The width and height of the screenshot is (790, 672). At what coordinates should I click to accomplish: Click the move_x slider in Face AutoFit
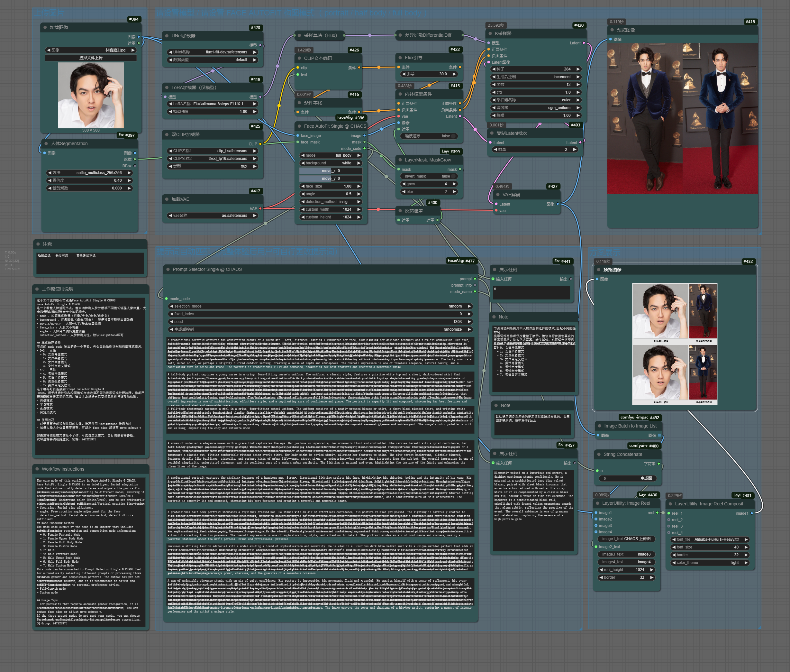pos(331,171)
